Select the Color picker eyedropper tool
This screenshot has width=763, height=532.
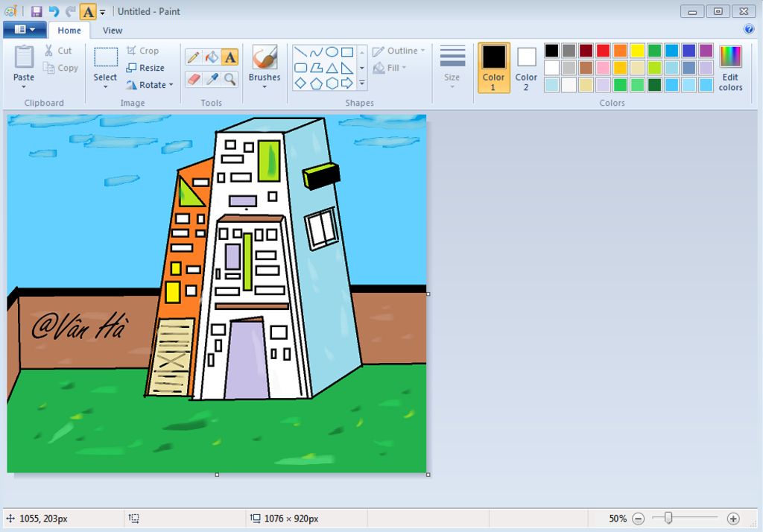click(x=212, y=78)
